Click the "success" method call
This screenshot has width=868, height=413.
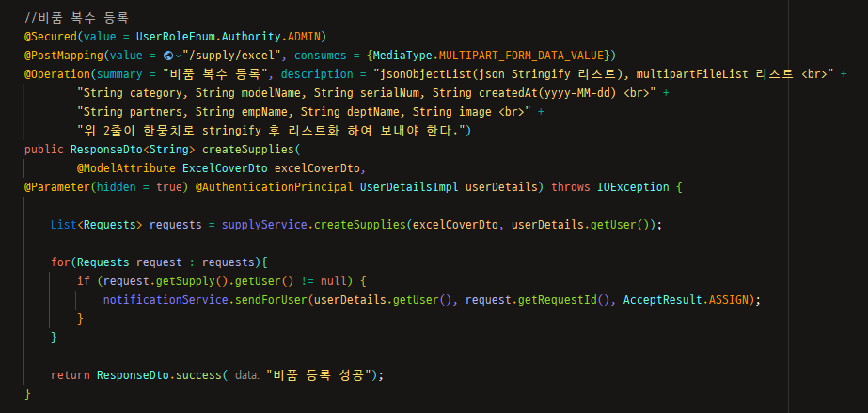click(x=198, y=375)
